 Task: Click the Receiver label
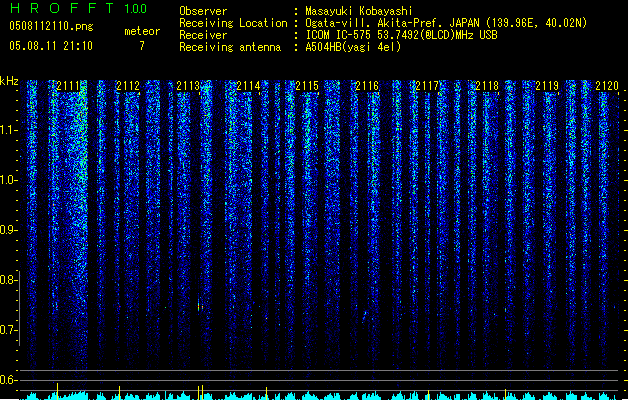point(203,35)
